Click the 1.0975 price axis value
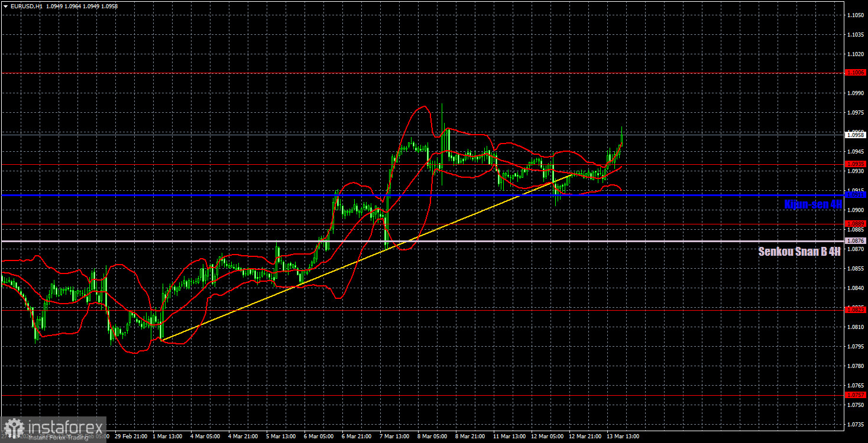Screen dimensions: 868x443 (856, 112)
